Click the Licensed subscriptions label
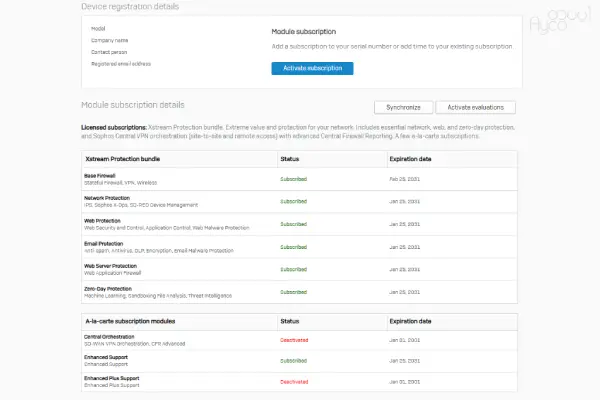This screenshot has height=400, width=600. point(114,127)
